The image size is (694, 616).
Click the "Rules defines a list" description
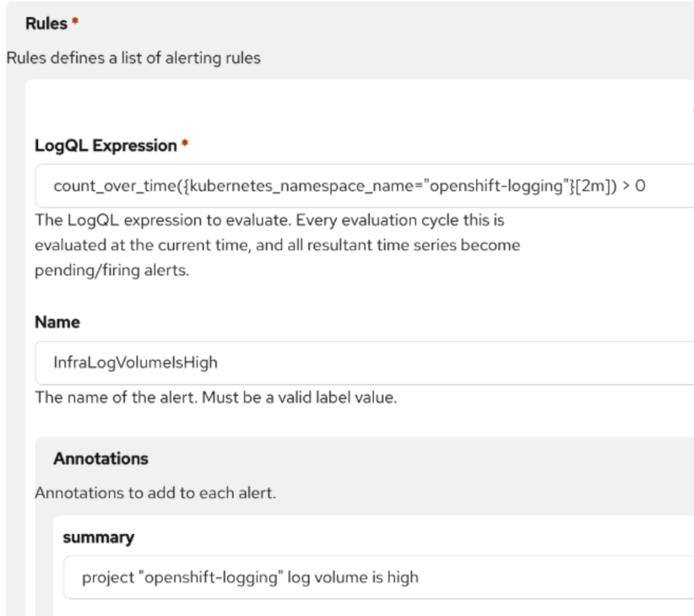pyautogui.click(x=133, y=58)
